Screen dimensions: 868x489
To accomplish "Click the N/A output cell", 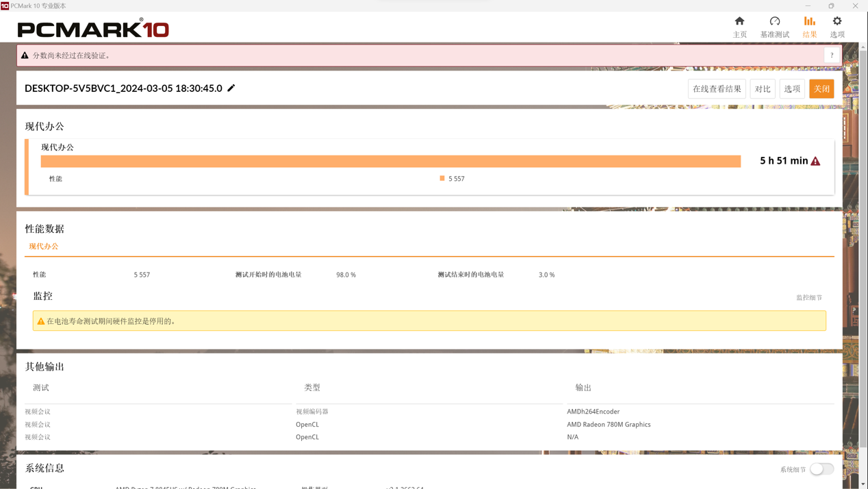I will 572,437.
